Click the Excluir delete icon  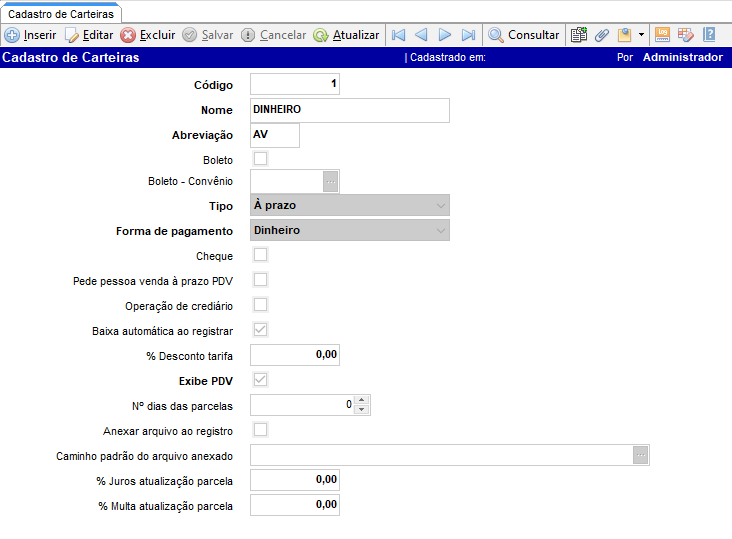point(128,35)
